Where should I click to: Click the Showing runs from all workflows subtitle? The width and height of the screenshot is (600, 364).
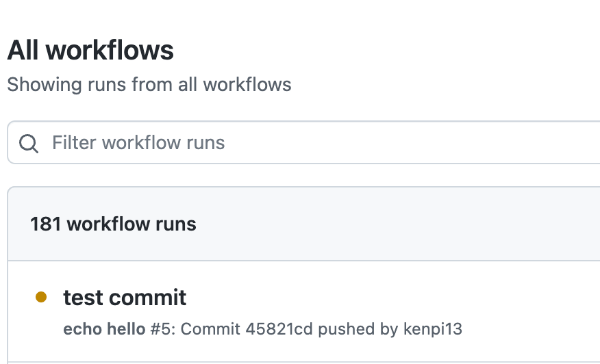pyautogui.click(x=149, y=85)
